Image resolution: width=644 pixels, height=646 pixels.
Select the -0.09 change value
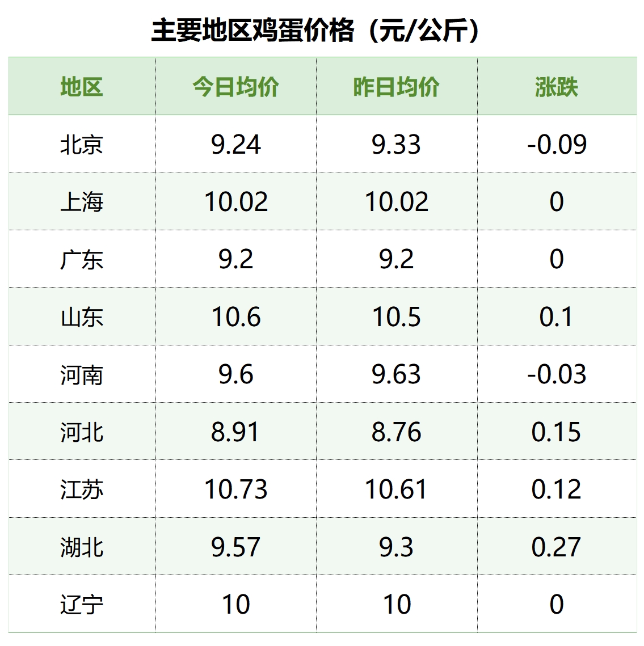tap(557, 145)
